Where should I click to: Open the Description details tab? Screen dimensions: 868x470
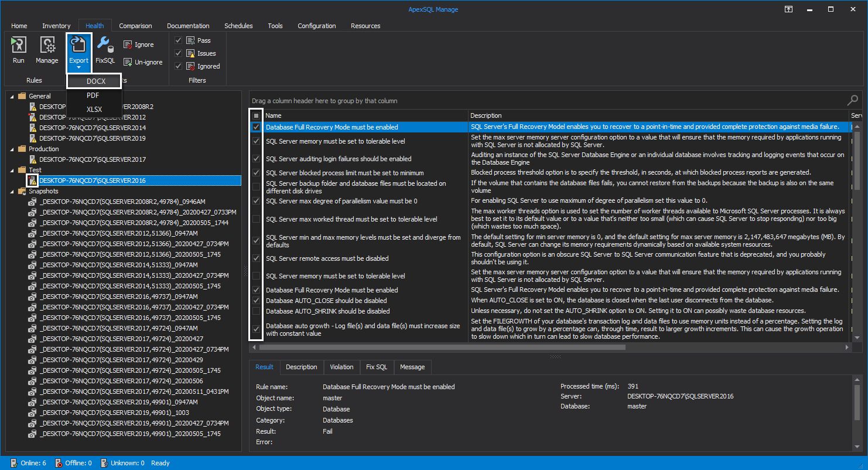pyautogui.click(x=302, y=367)
